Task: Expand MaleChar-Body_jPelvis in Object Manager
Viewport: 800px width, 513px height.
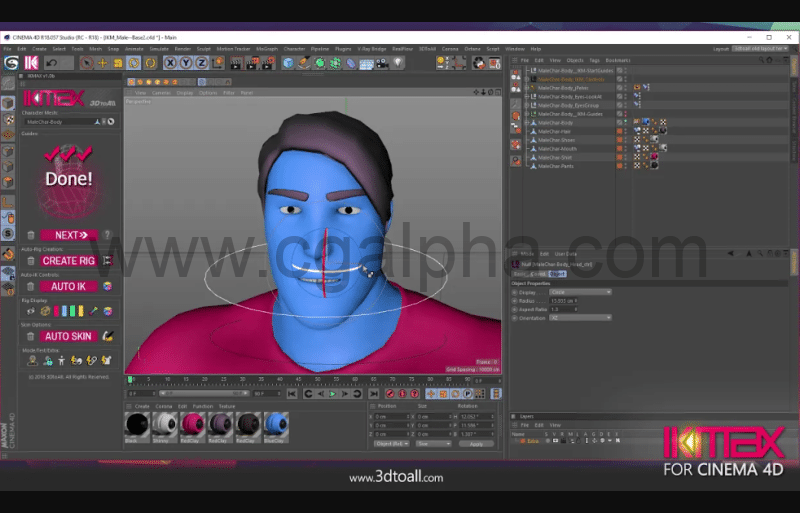Action: tap(527, 88)
